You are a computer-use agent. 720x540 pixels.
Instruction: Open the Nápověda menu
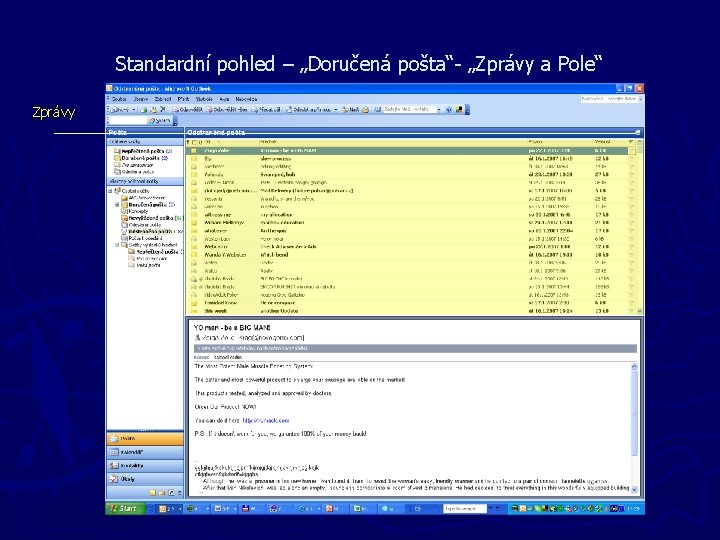coord(246,99)
